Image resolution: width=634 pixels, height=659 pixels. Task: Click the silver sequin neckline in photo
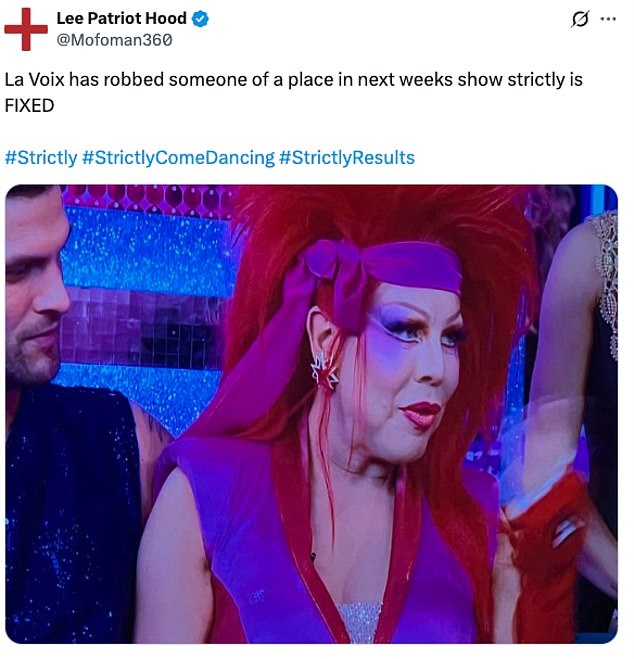[359, 622]
